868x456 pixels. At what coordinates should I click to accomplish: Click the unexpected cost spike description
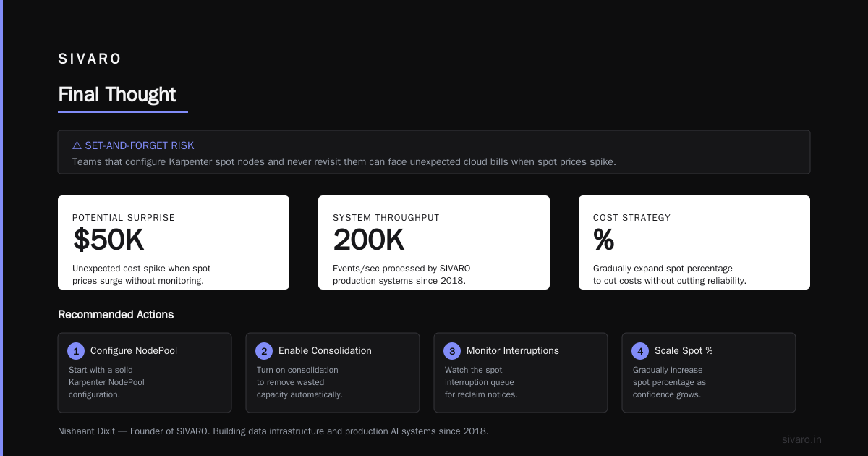[x=141, y=274]
